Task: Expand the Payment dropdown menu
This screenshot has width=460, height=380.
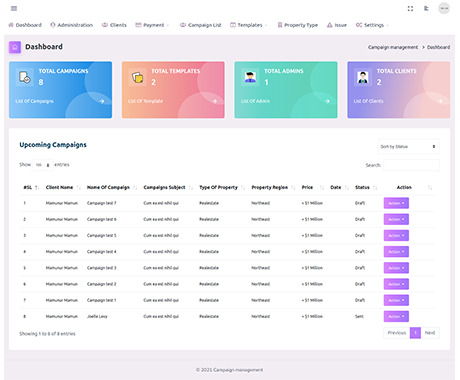Action: click(x=152, y=25)
